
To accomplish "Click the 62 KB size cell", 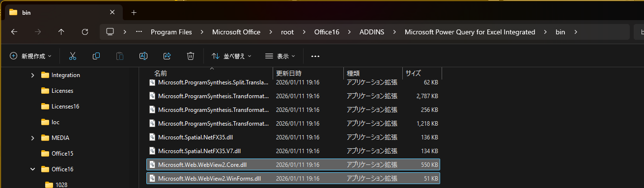I will click(x=431, y=82).
